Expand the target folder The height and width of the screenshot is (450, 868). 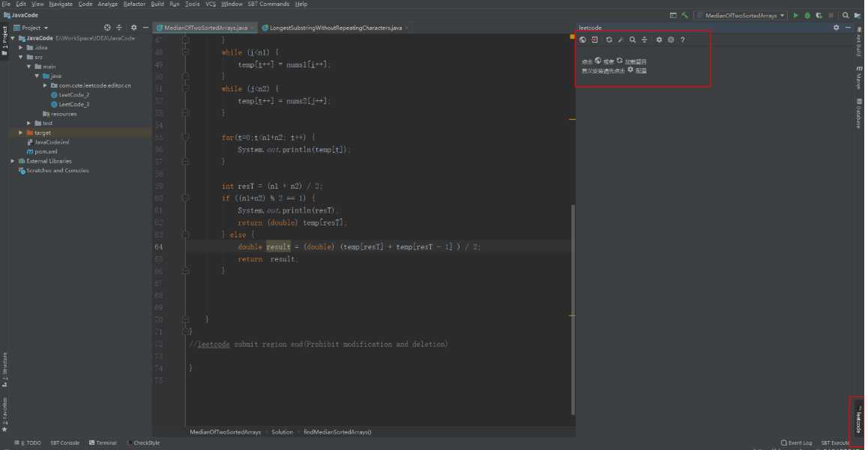pos(21,133)
